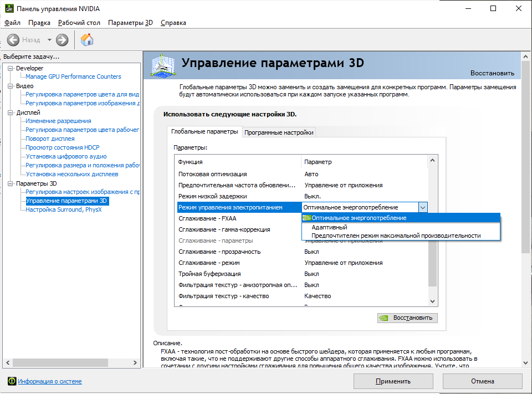Choose Предпочтителен режим максимальной производительности

(x=401, y=236)
